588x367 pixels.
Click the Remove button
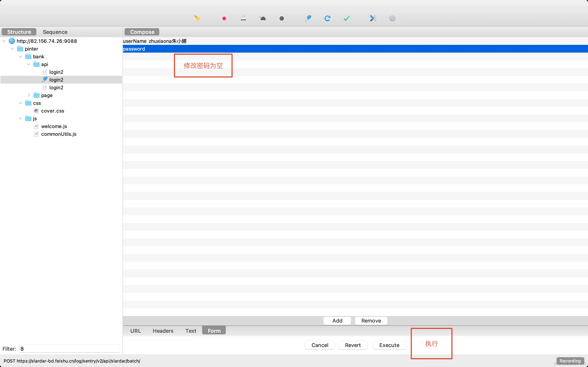pyautogui.click(x=371, y=321)
